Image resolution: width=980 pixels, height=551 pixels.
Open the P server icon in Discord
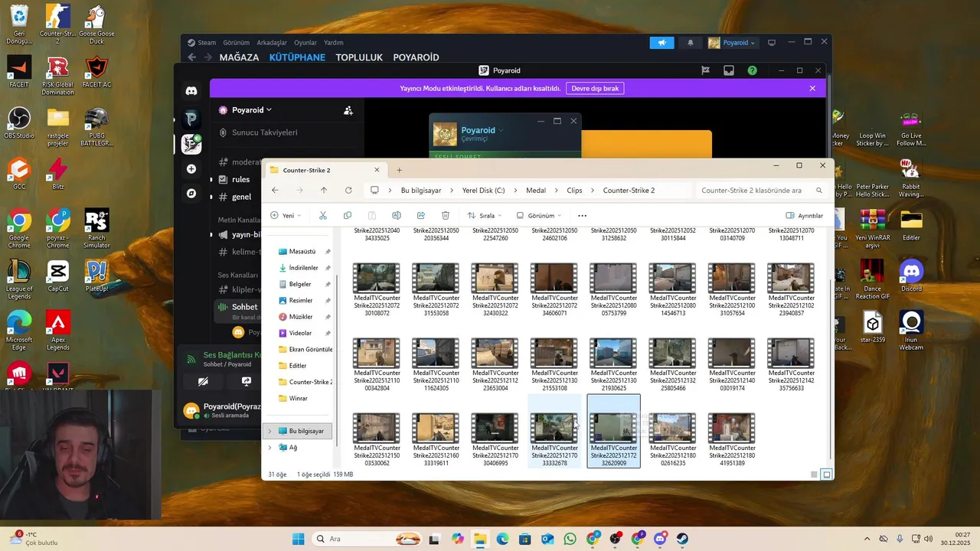coord(191,118)
